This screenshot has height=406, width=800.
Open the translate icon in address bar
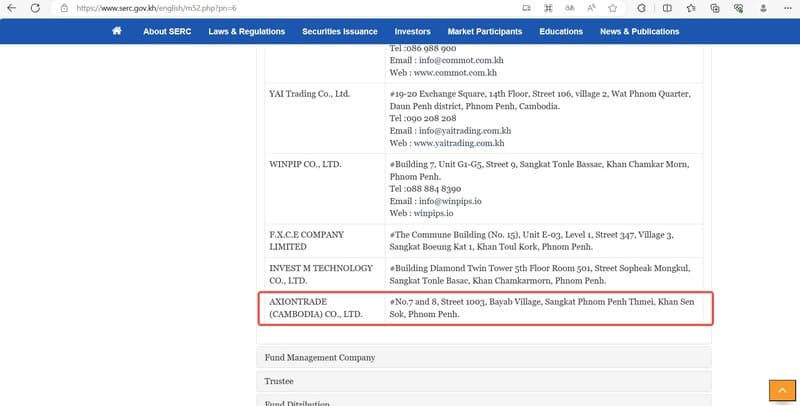[569, 8]
